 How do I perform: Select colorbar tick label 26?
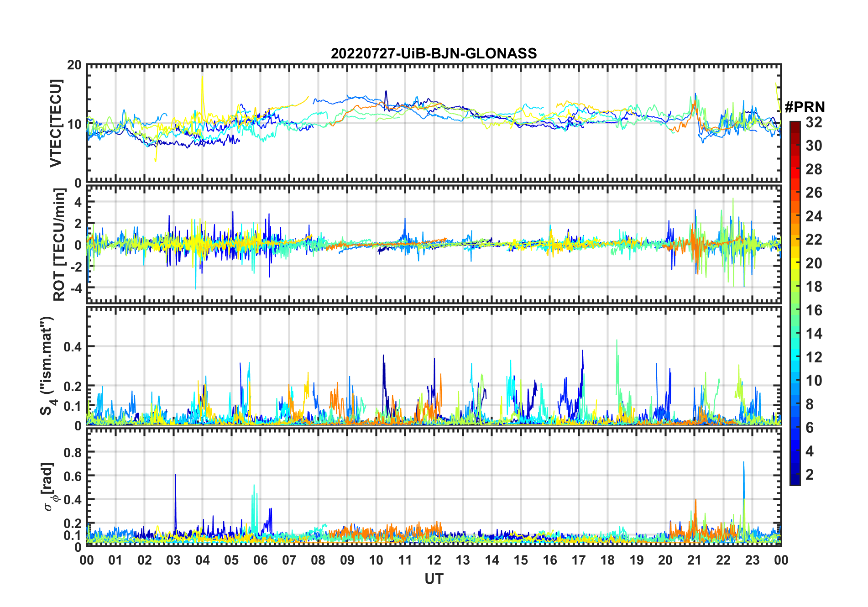(x=814, y=193)
